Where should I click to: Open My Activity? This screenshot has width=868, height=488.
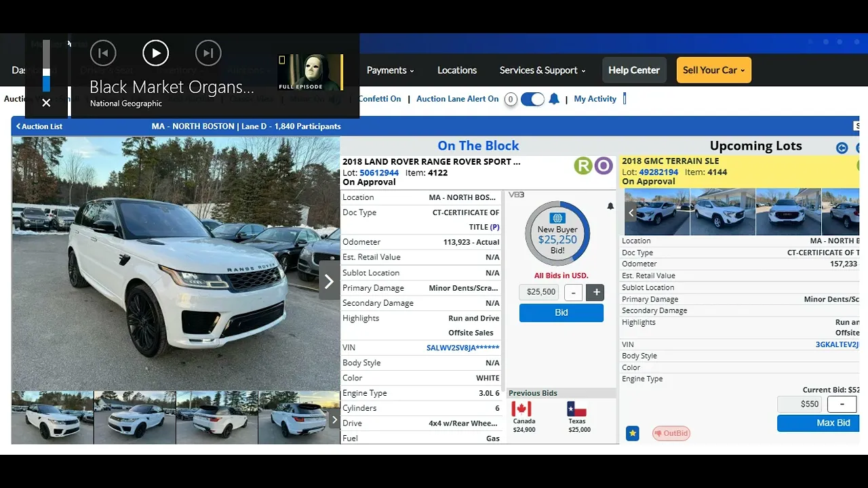click(x=595, y=99)
